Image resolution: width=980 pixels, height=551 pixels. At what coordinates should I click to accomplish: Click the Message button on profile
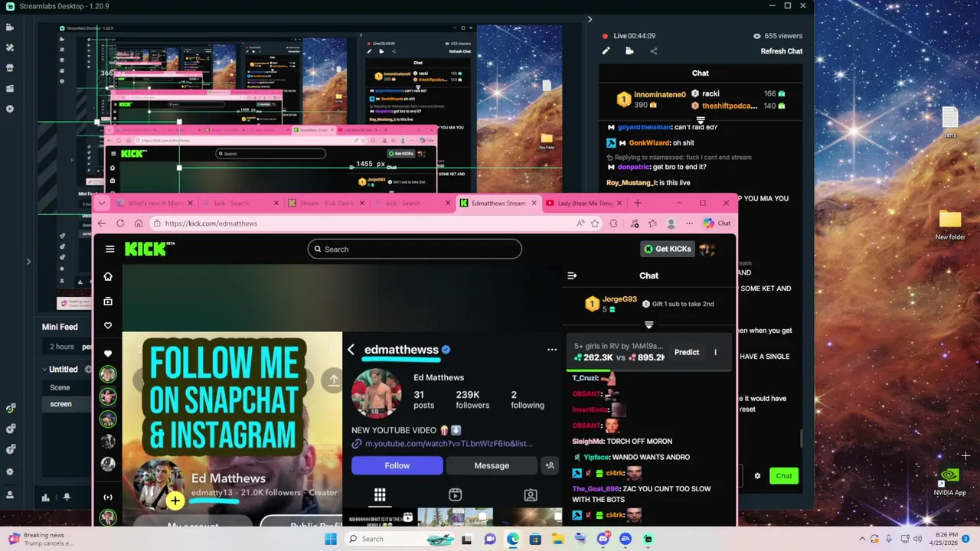click(492, 465)
